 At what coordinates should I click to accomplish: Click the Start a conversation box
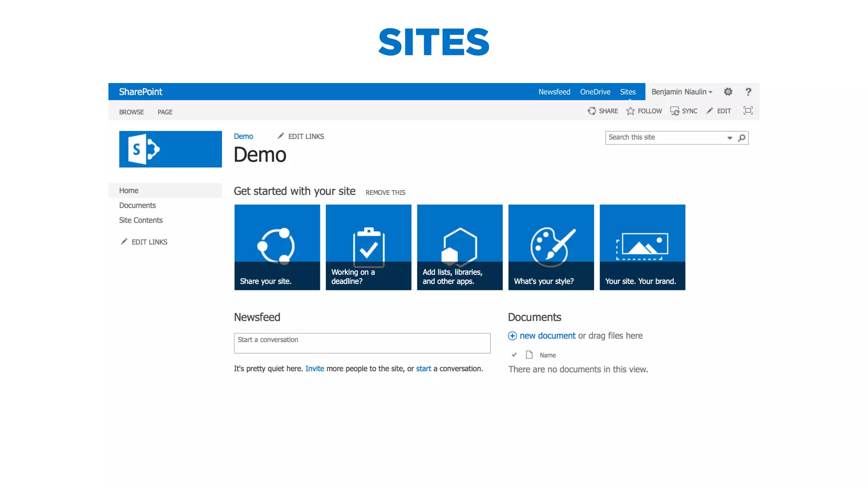(362, 343)
